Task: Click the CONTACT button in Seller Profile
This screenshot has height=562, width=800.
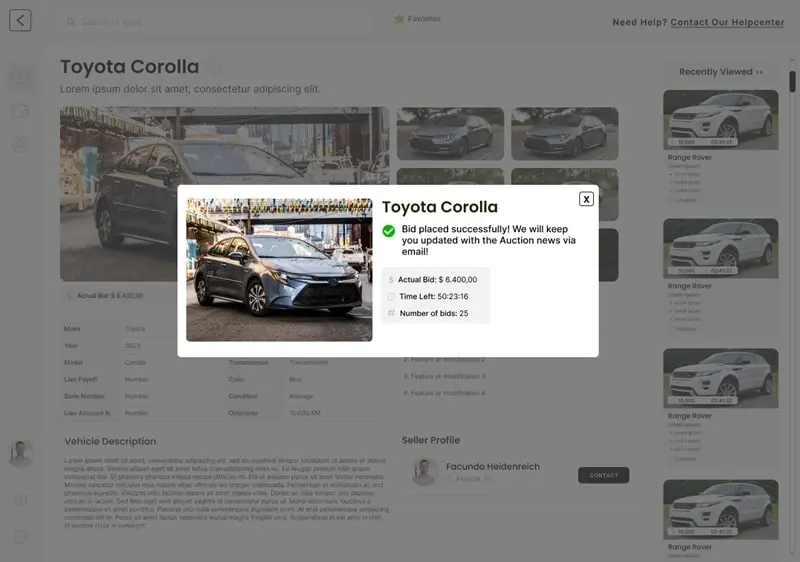Action: [x=604, y=475]
